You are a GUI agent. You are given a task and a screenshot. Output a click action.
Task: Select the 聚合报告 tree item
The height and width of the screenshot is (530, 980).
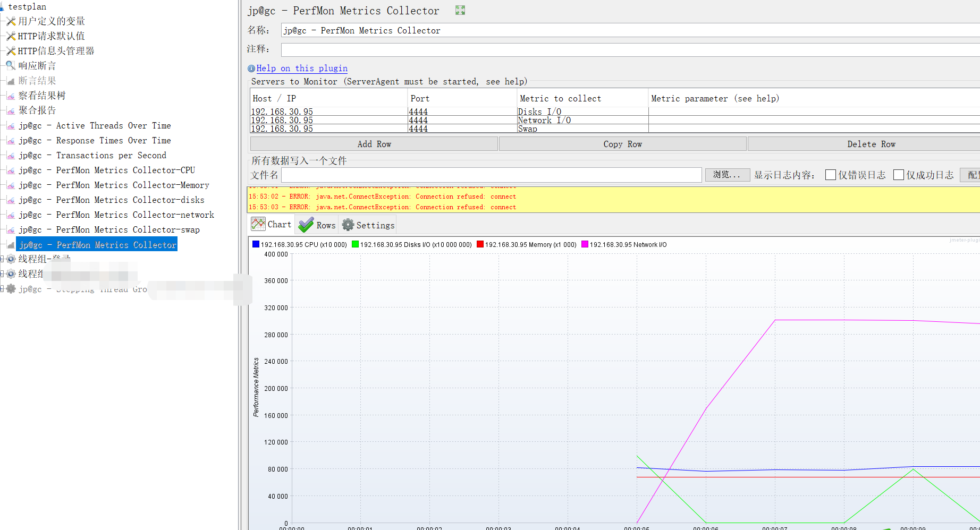pyautogui.click(x=37, y=110)
